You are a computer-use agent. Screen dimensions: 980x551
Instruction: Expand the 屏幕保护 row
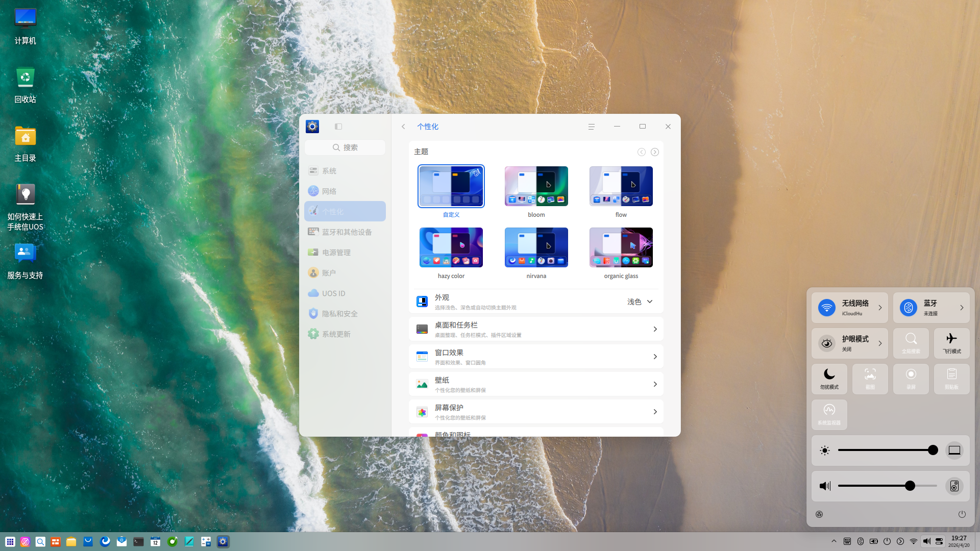(536, 412)
